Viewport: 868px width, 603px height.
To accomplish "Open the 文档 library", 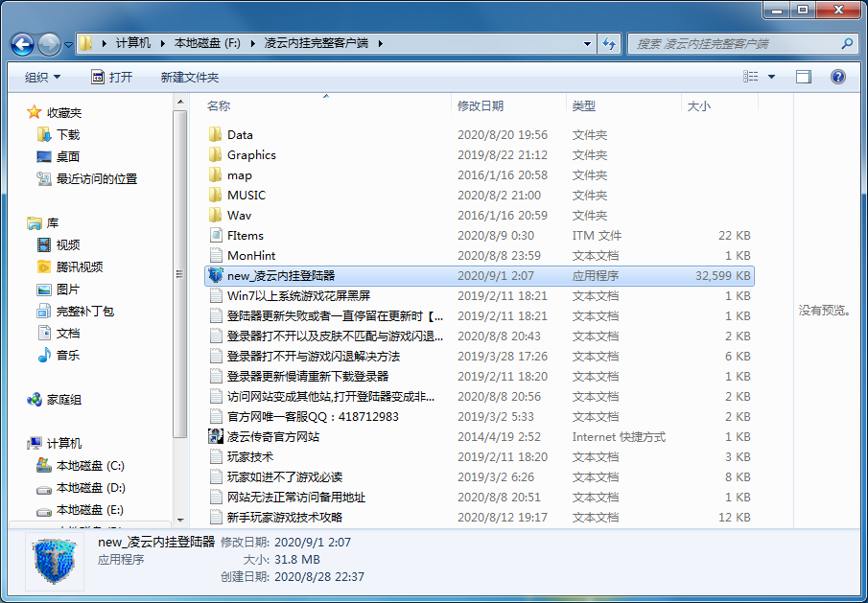I will click(x=59, y=333).
